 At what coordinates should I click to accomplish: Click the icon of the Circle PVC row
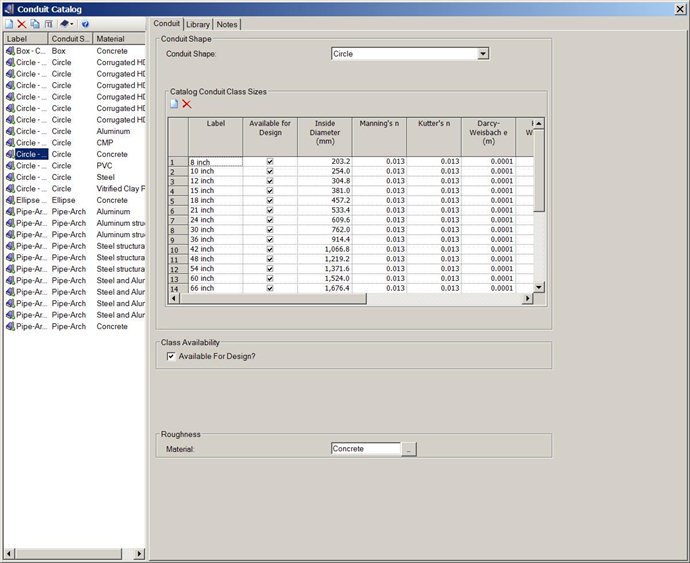click(x=10, y=166)
